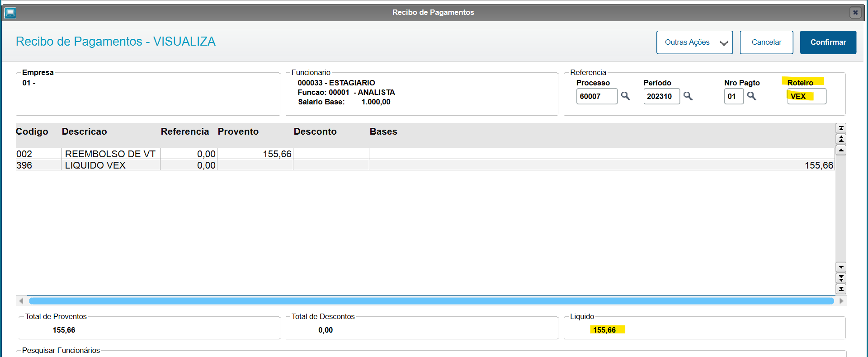
Task: Click the Referencia 0,00 cell of LIQUIDO VEX
Action: coord(189,165)
